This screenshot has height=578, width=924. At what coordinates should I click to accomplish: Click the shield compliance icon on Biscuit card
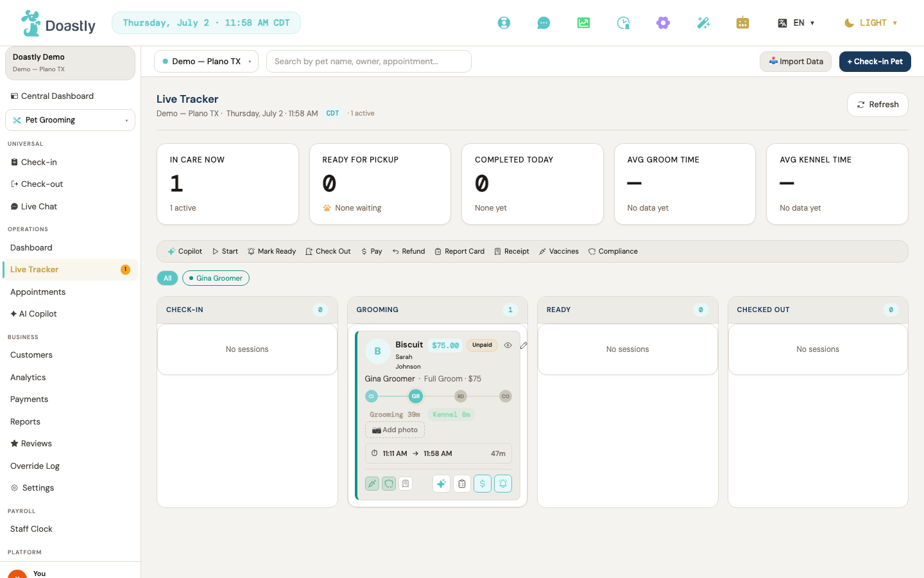[x=389, y=484]
